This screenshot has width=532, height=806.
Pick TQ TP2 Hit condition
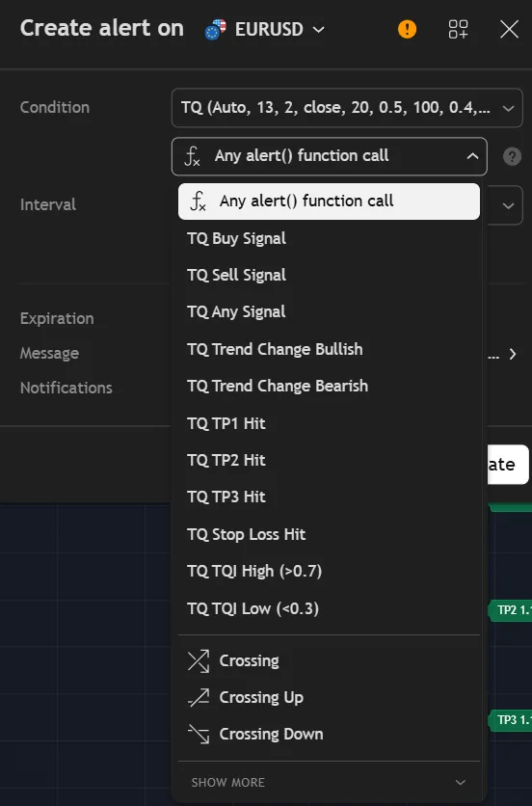pos(329,460)
